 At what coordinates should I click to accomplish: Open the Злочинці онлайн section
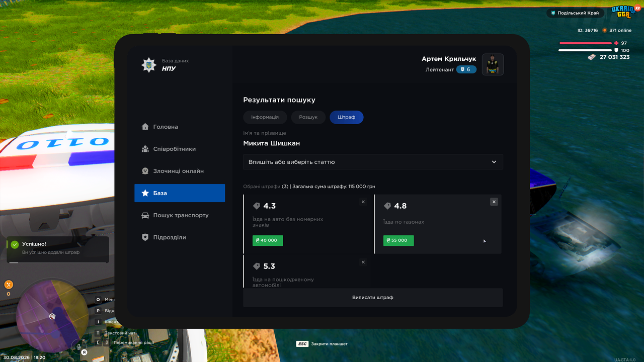[180, 171]
